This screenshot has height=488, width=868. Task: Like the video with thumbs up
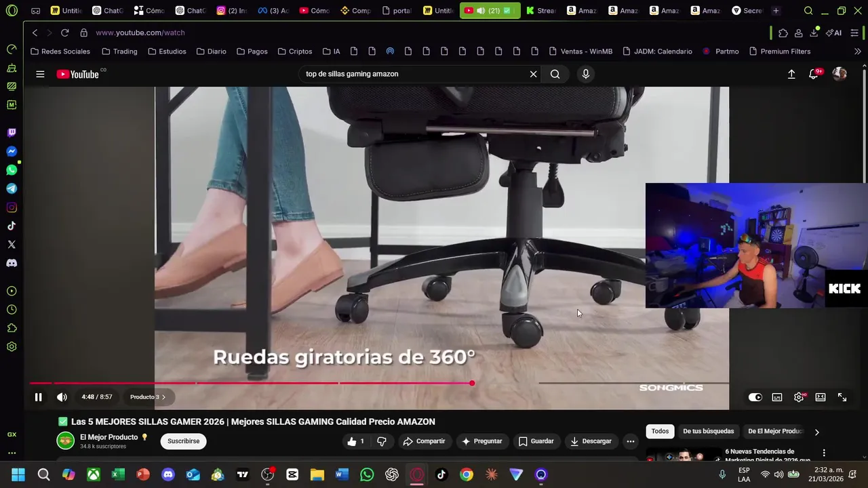click(x=356, y=441)
